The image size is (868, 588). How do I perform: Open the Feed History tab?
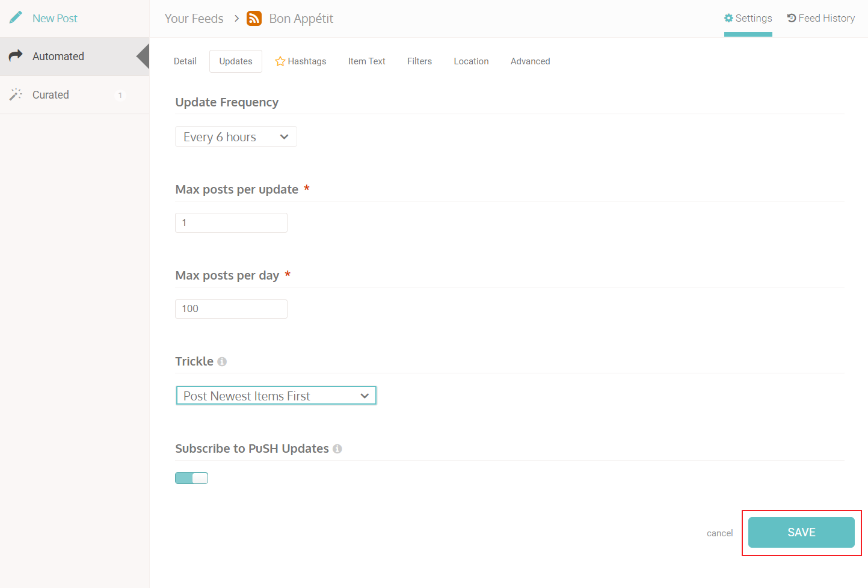point(821,19)
